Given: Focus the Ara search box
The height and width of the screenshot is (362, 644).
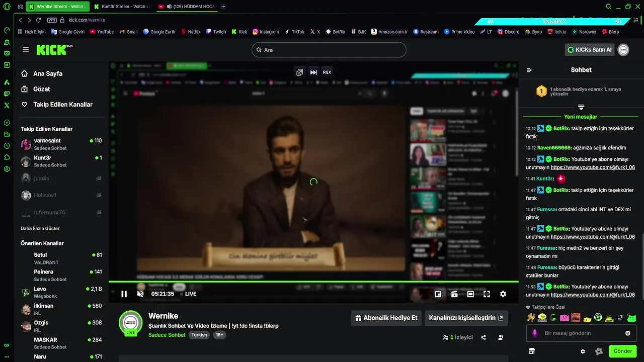Looking at the screenshot, I should click(x=329, y=50).
